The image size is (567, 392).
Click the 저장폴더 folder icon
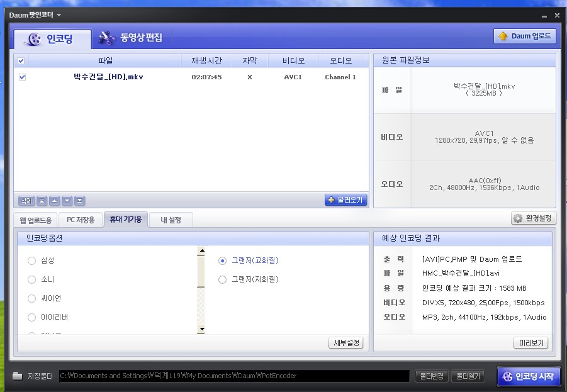(17, 376)
